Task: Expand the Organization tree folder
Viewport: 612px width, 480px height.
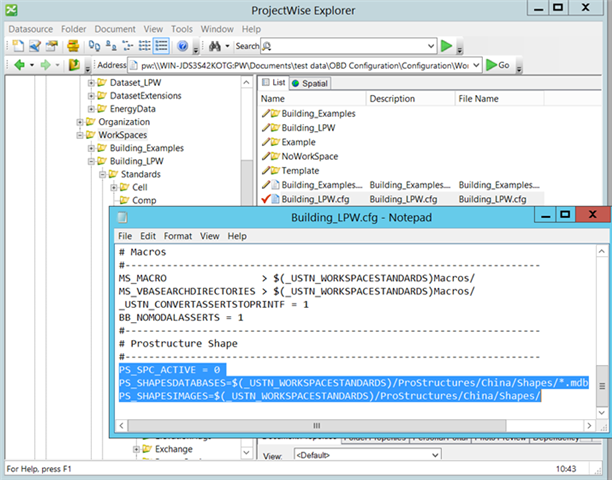Action: point(80,122)
